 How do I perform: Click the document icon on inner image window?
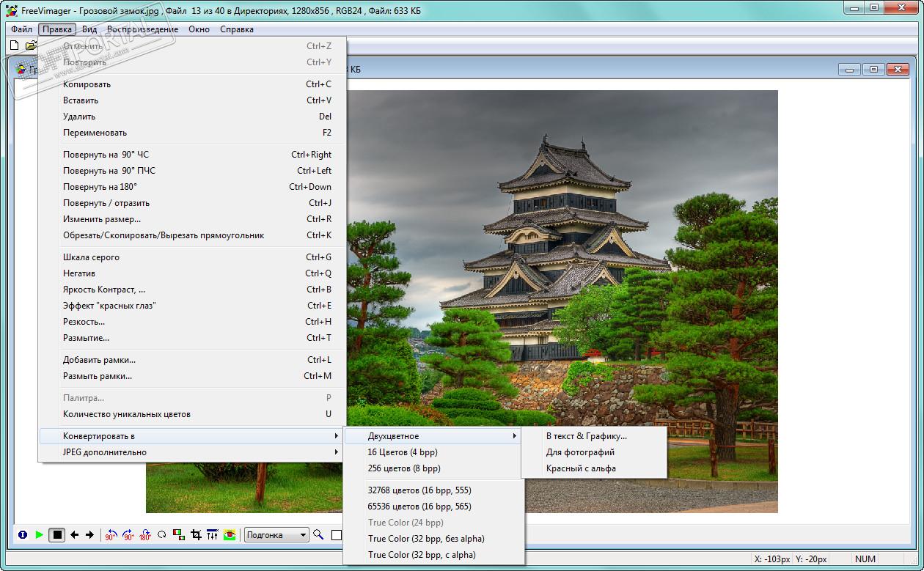[23, 70]
